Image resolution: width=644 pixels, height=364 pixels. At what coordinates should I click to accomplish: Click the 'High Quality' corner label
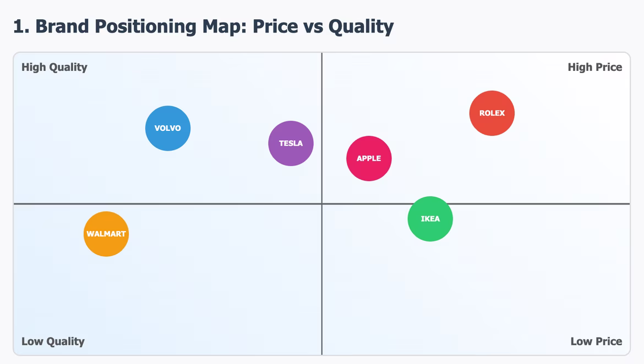point(54,68)
